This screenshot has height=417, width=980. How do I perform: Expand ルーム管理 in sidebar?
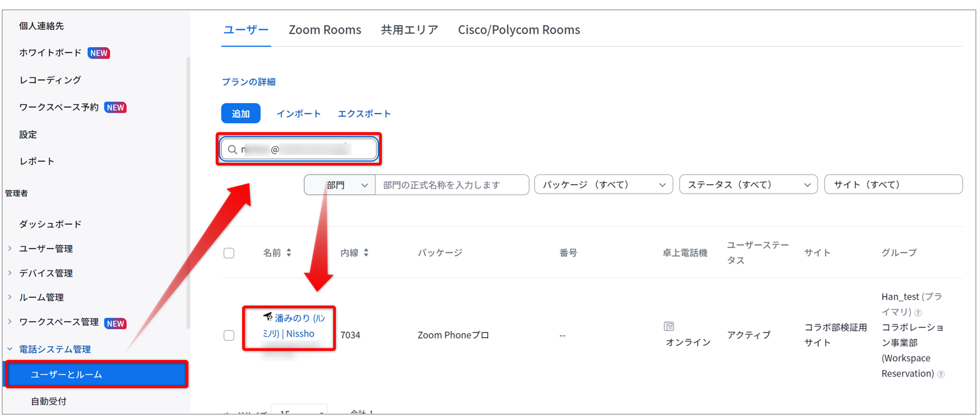(10, 297)
